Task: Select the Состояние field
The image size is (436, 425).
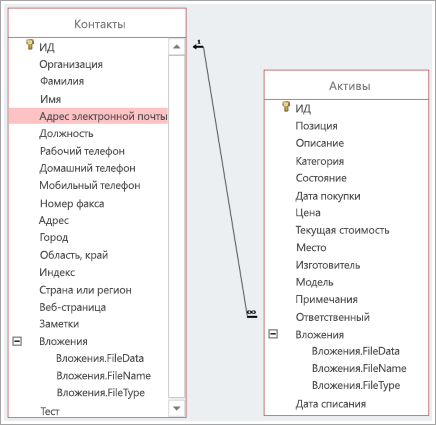Action: point(321,178)
